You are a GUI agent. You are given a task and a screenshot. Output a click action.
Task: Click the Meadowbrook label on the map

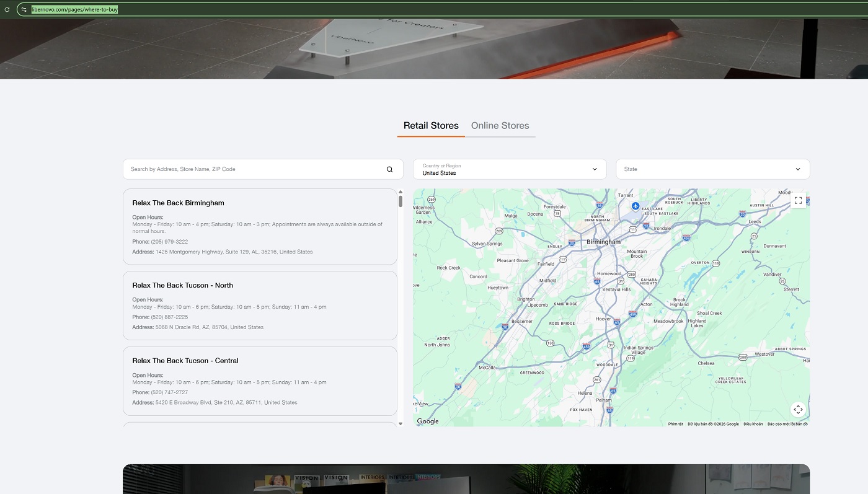[x=668, y=321]
